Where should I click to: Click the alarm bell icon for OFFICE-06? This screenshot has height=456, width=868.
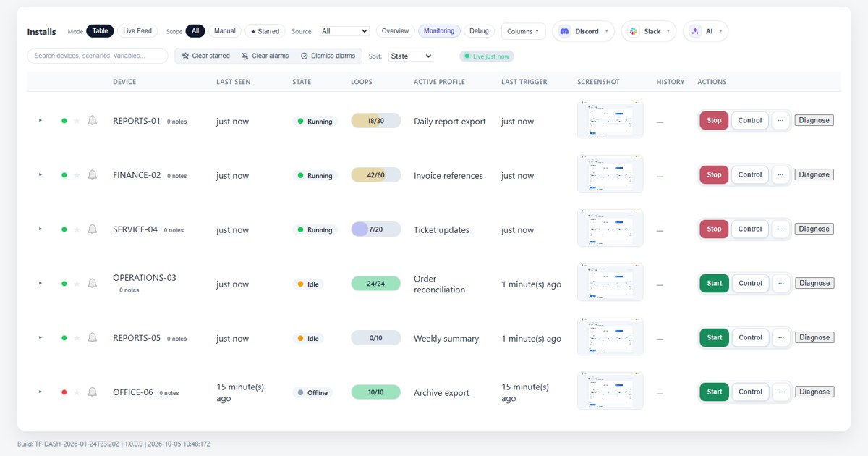tap(93, 392)
